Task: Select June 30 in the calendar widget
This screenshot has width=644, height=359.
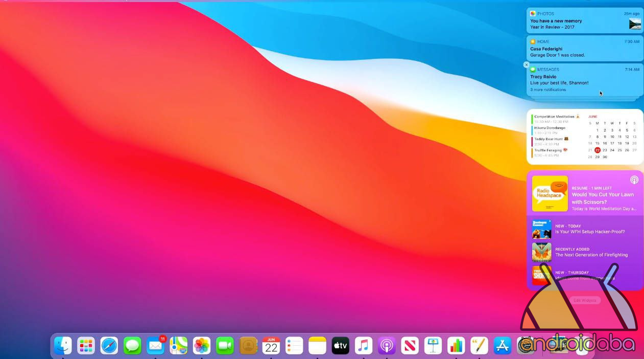Action: pyautogui.click(x=605, y=156)
